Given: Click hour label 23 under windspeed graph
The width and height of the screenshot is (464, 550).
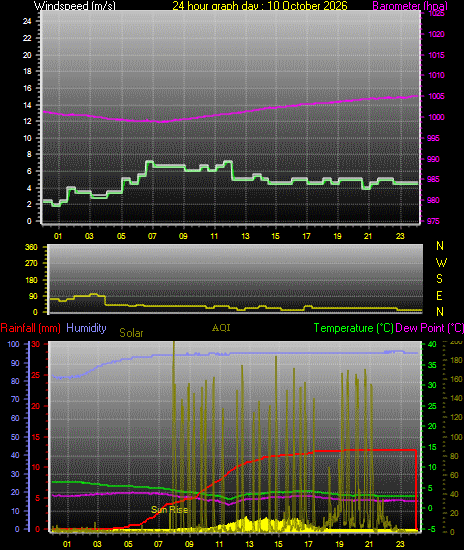Looking at the screenshot, I should pos(400,236).
